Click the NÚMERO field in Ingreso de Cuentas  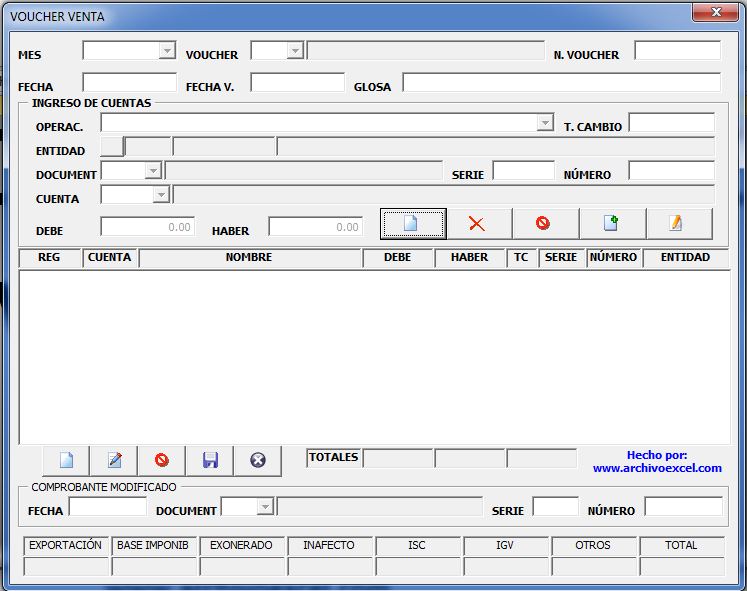[x=672, y=170]
